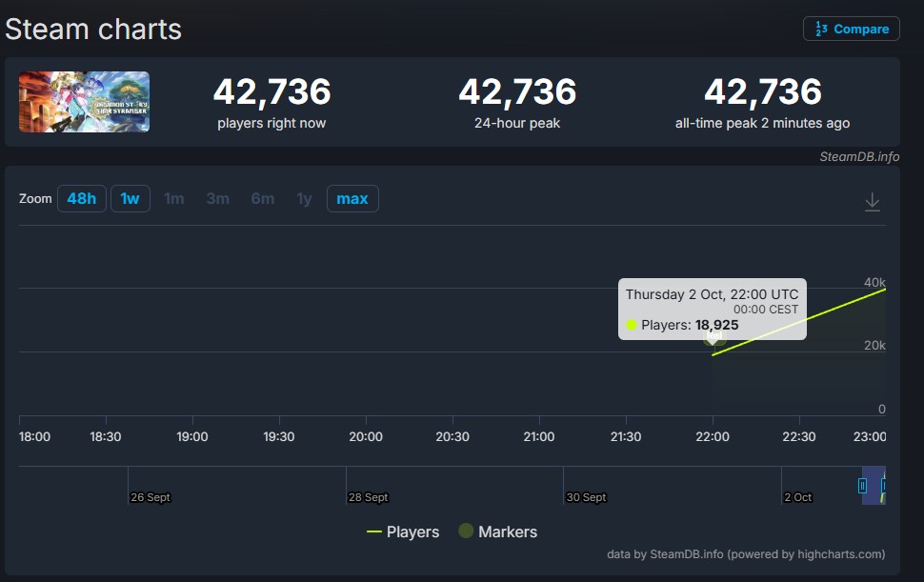Screen dimensions: 924x582
Task: Click 2 Oct in the navigator timeline
Action: [798, 497]
